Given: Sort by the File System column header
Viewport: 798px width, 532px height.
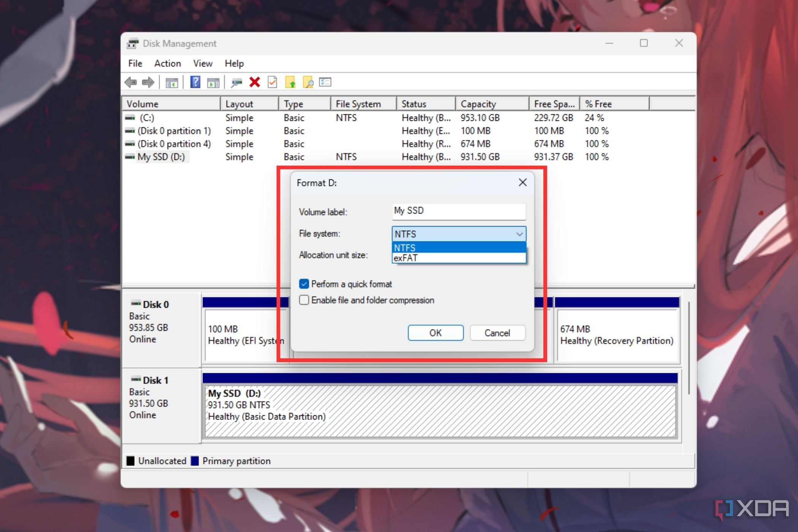Looking at the screenshot, I should (x=364, y=104).
